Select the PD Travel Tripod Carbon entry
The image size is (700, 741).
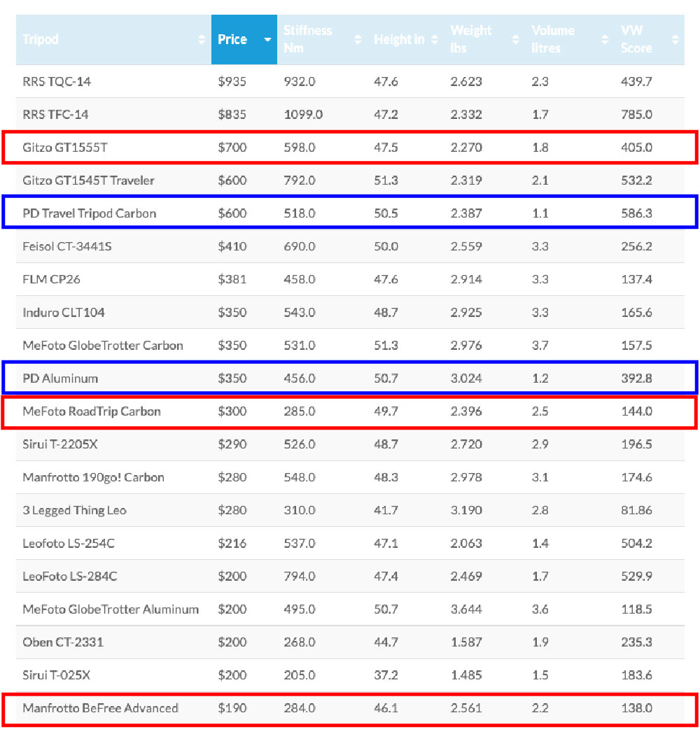click(x=89, y=213)
